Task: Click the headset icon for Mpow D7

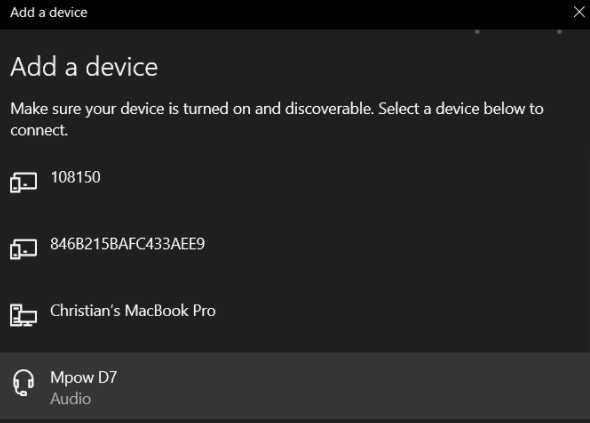Action: [23, 382]
